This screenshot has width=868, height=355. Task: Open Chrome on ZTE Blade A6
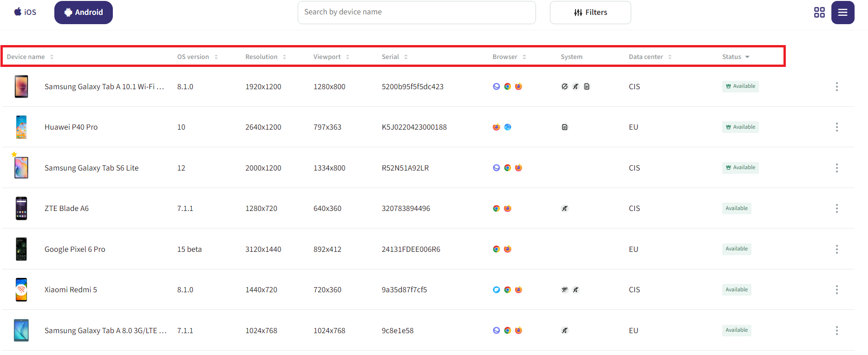click(496, 208)
